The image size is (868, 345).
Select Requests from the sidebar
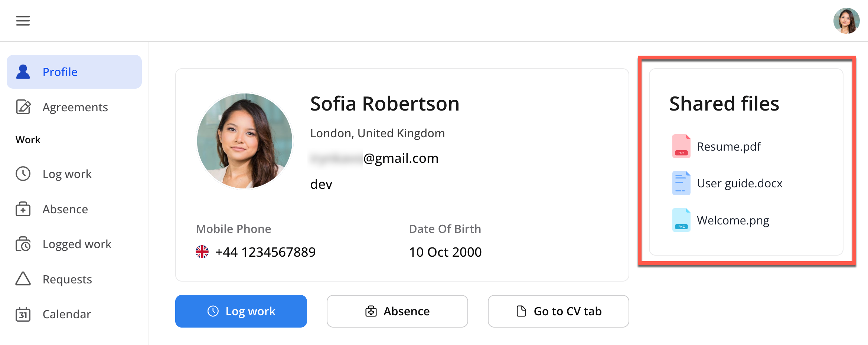67,279
